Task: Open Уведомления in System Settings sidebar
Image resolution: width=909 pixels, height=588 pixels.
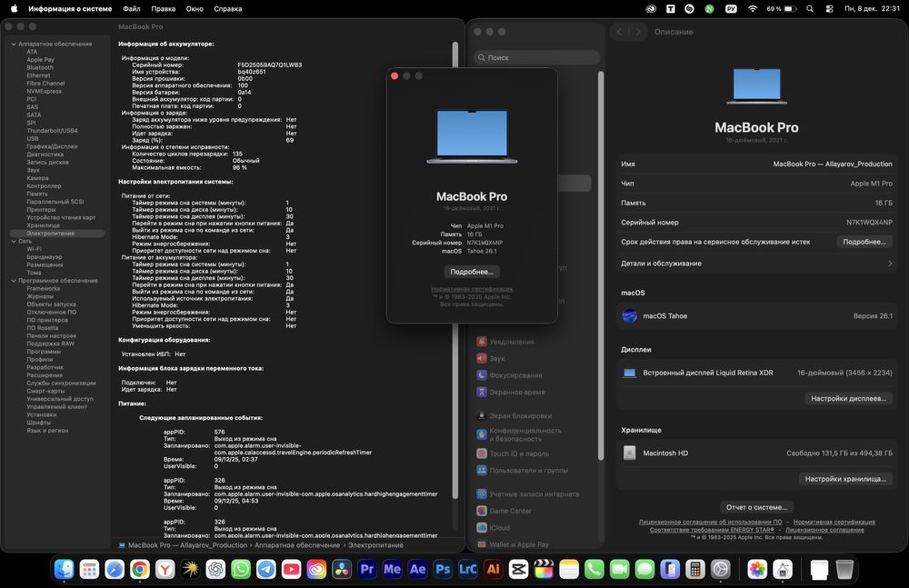Action: 505,342
